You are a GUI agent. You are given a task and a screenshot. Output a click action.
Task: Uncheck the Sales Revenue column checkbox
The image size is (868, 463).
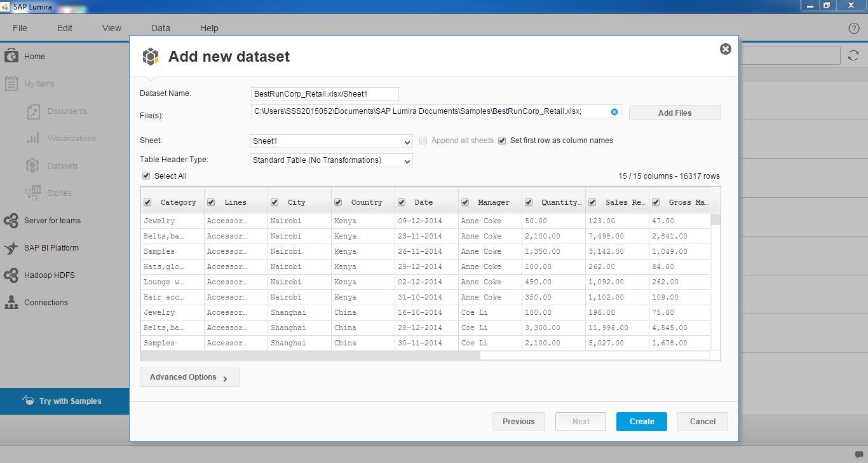pos(592,202)
